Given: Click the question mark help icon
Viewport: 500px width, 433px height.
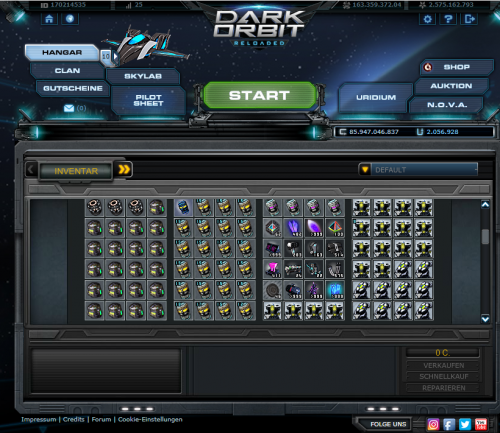Looking at the screenshot, I should [448, 19].
